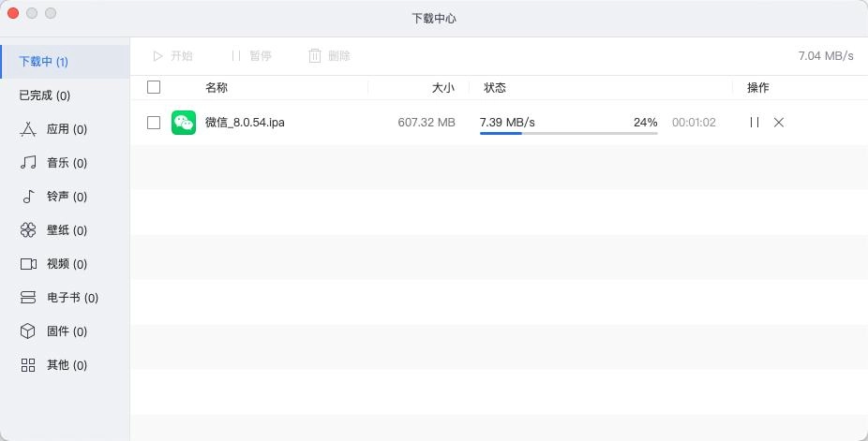The height and width of the screenshot is (441, 868).
Task: Open the 下载中 (1) tab
Action: (x=65, y=62)
